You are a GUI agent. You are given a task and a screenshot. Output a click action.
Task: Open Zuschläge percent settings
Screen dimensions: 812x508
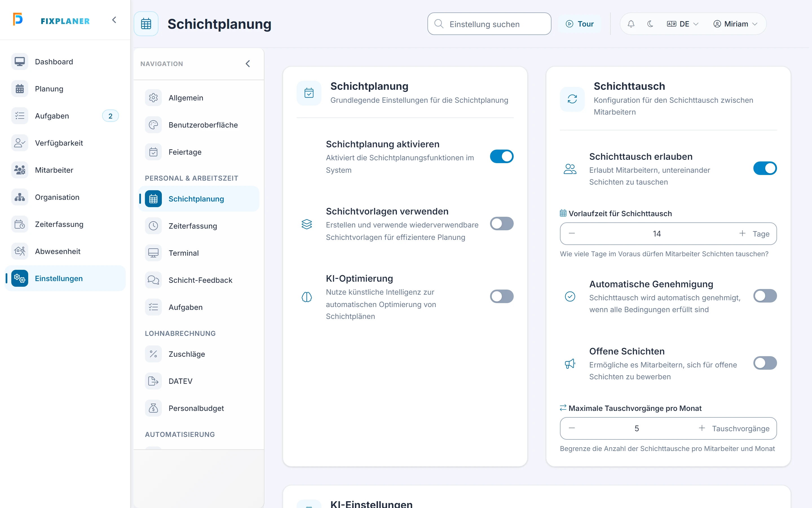click(x=199, y=354)
